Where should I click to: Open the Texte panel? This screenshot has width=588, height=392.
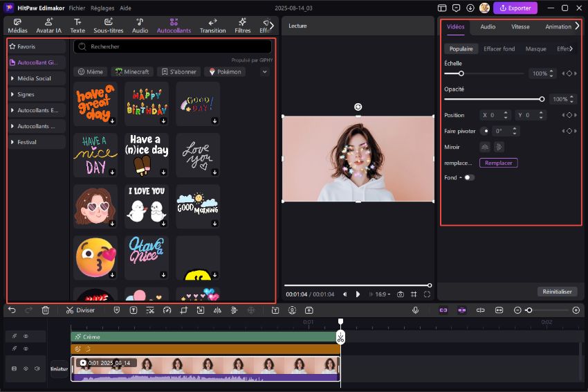[x=77, y=26]
